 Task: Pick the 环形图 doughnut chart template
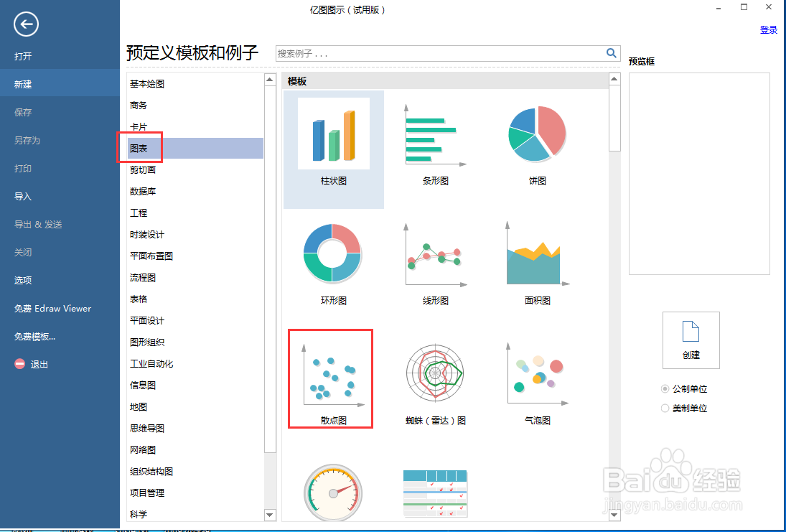334,263
